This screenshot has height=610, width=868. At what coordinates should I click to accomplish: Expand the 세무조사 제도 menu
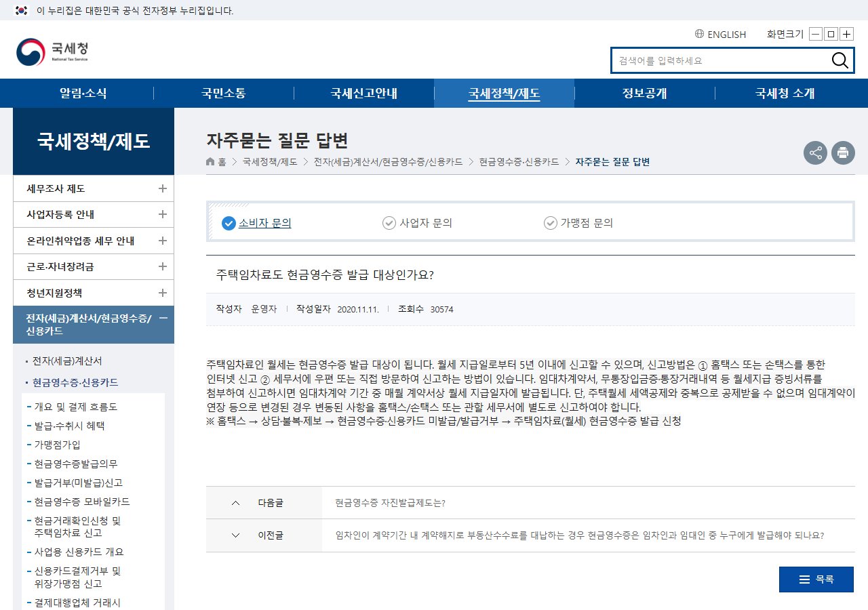click(x=163, y=188)
